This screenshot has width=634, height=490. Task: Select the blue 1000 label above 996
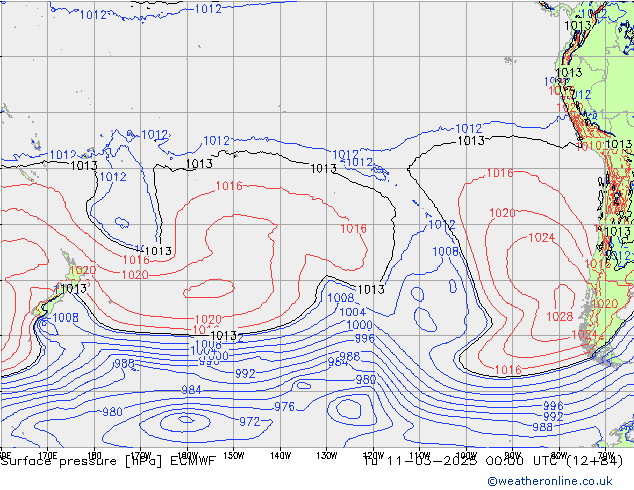point(359,325)
